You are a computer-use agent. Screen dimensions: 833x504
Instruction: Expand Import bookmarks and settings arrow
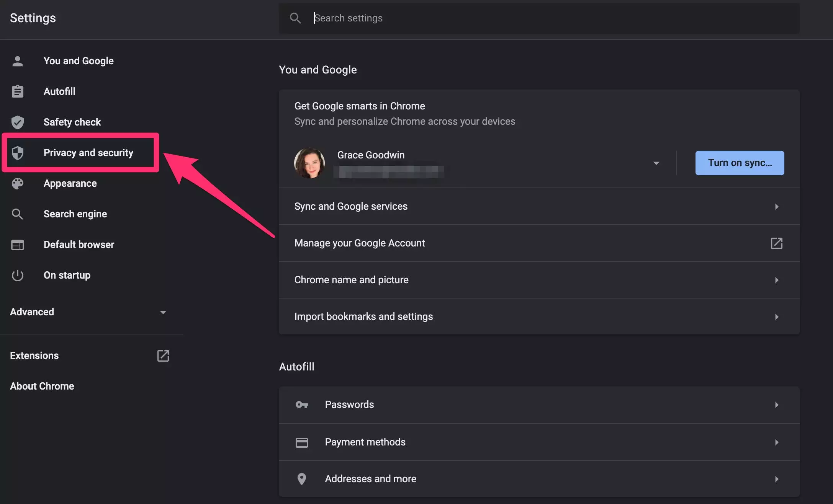(777, 317)
